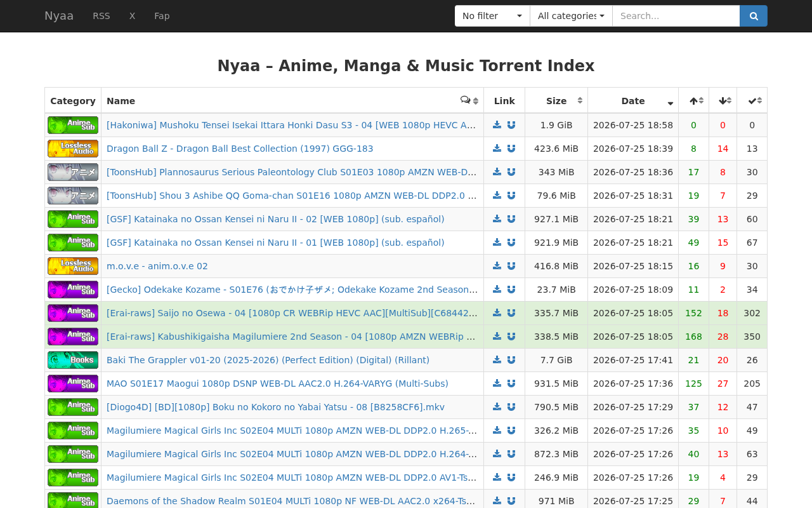Download torrent file for Dragon Ball Z collection

click(x=497, y=149)
